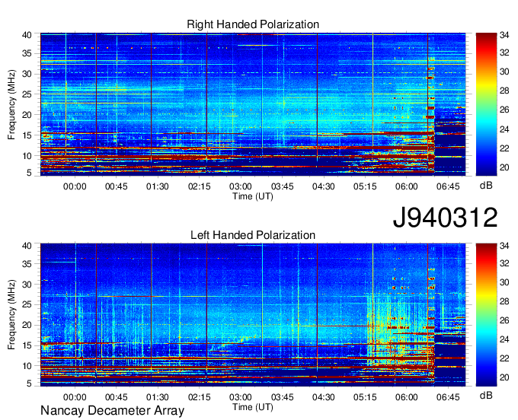The width and height of the screenshot is (518, 420).
Task: Click "Time (UT)" label under Left Handed plot
Action: (253, 407)
